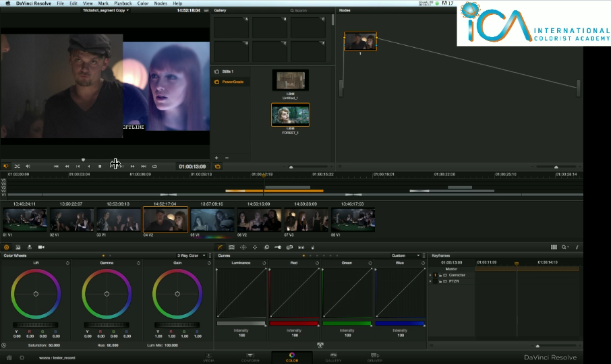Click the red curve intensity bar
The image size is (611, 364).
[x=294, y=323]
